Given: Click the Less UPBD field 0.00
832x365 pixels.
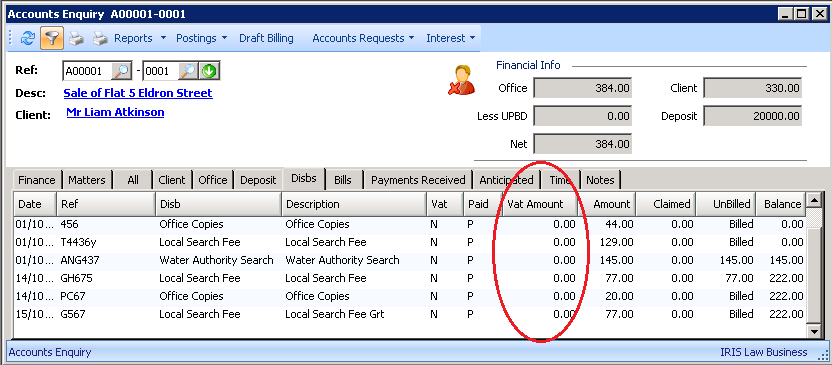Looking at the screenshot, I should coord(583,116).
